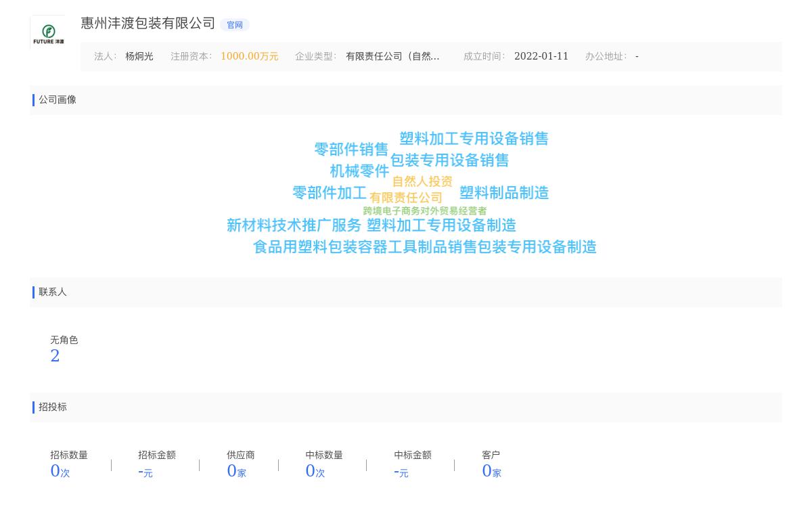Click company type 有限责任公司（自然...
The height and width of the screenshot is (509, 812).
pos(392,57)
